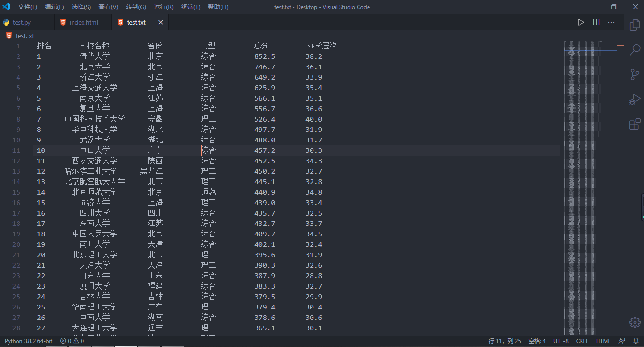The width and height of the screenshot is (644, 347).
Task: Click the VS Code logo in title bar
Action: 6,7
